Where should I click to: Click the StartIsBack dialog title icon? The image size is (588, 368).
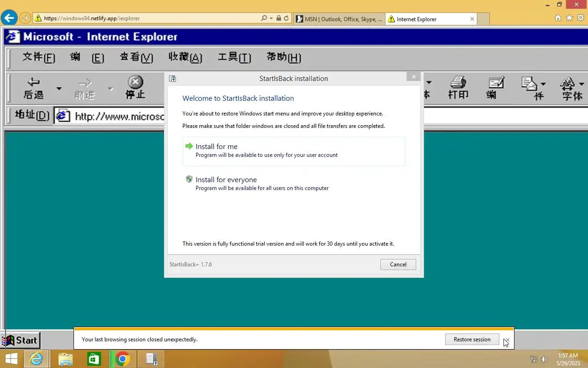(172, 79)
